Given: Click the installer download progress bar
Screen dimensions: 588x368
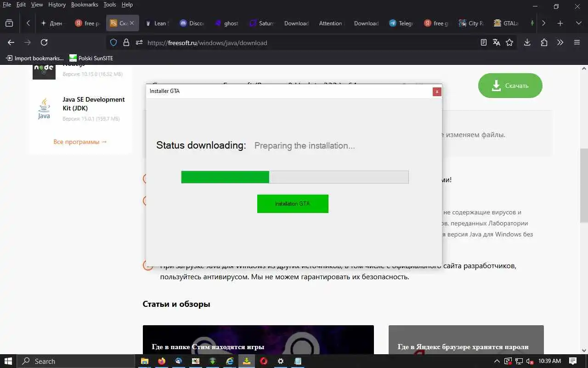Looking at the screenshot, I should [x=294, y=177].
